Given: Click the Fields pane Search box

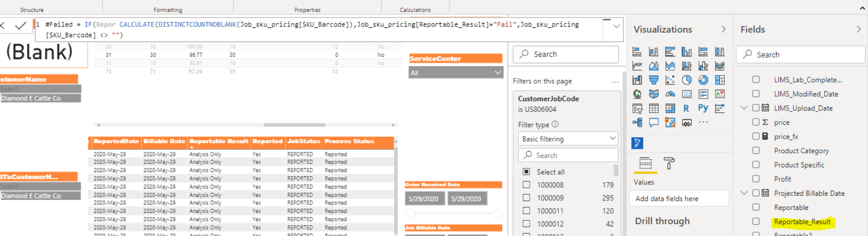Looking at the screenshot, I should 801,54.
